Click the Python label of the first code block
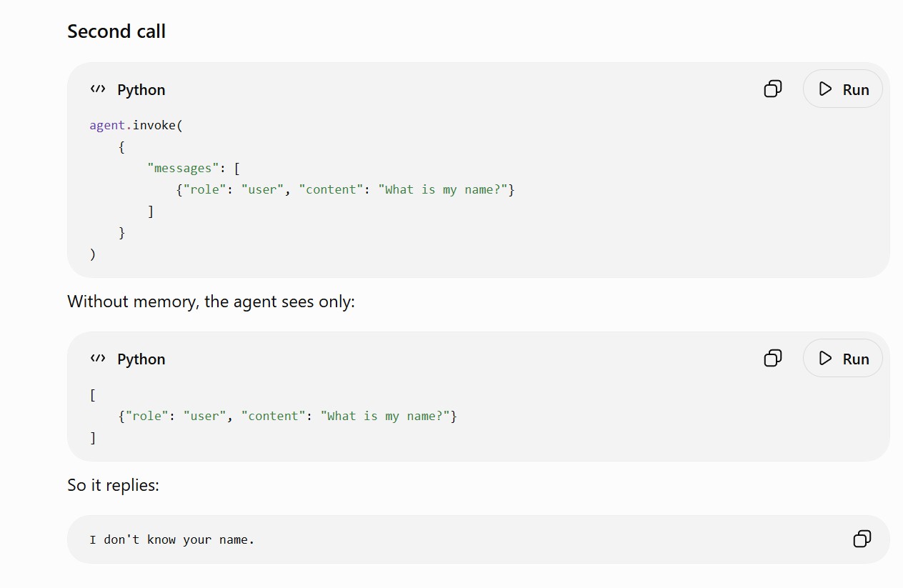The height and width of the screenshot is (588, 903). (141, 90)
